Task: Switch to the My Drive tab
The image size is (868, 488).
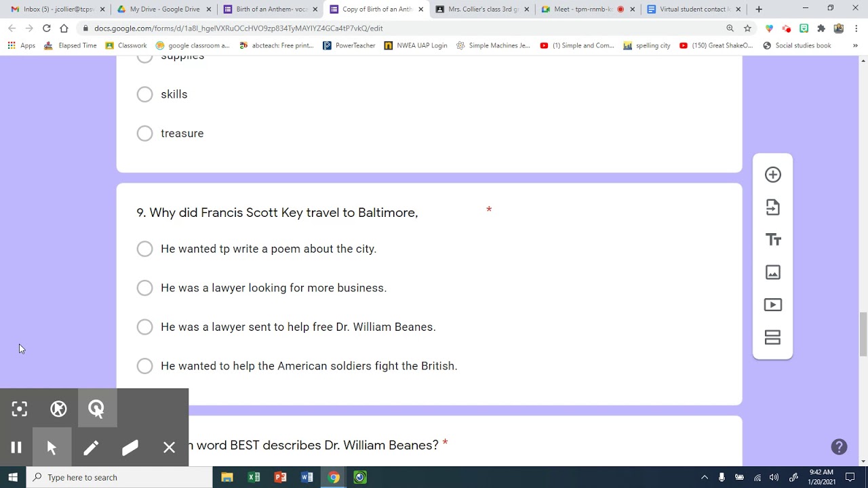Action: pos(163,9)
